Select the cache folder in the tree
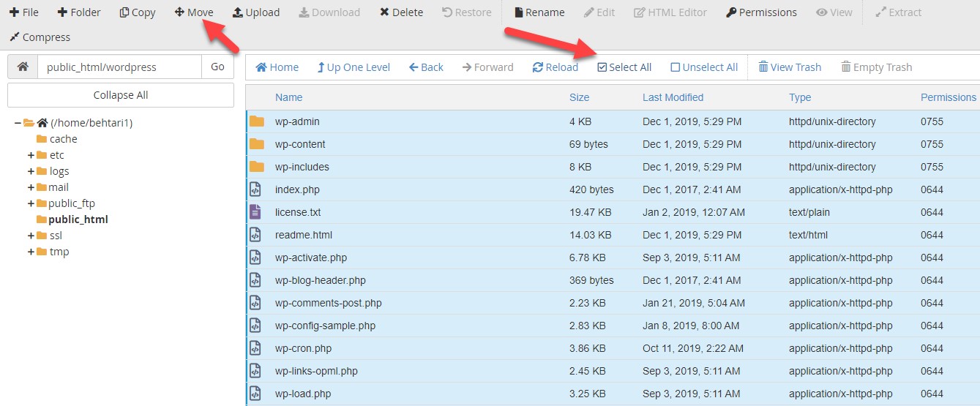This screenshot has height=406, width=980. pos(63,139)
